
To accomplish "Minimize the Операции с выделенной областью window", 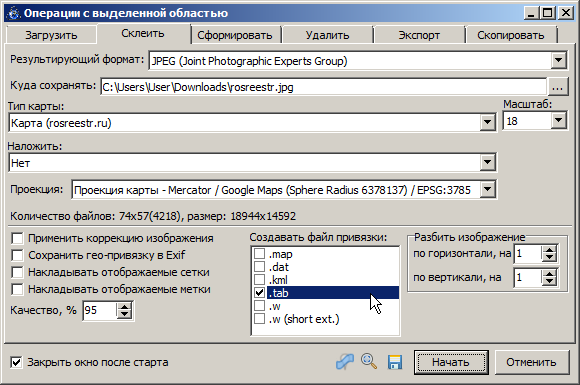I will 532,13.
